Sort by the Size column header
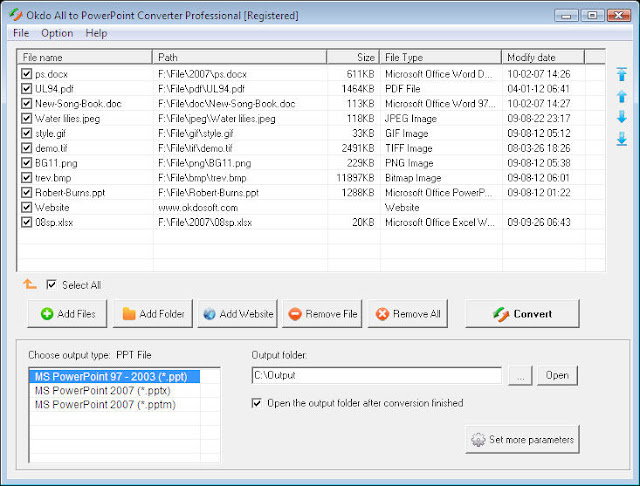The image size is (640, 486). pos(353,57)
